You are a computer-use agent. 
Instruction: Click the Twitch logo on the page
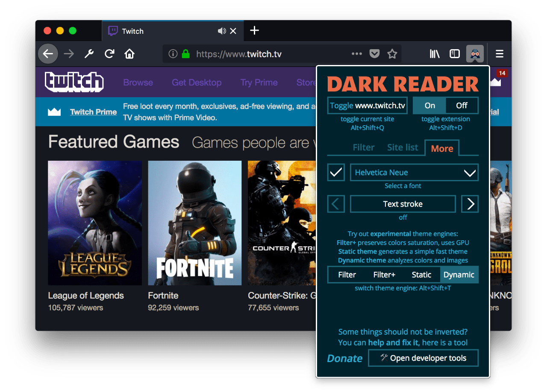(x=74, y=82)
